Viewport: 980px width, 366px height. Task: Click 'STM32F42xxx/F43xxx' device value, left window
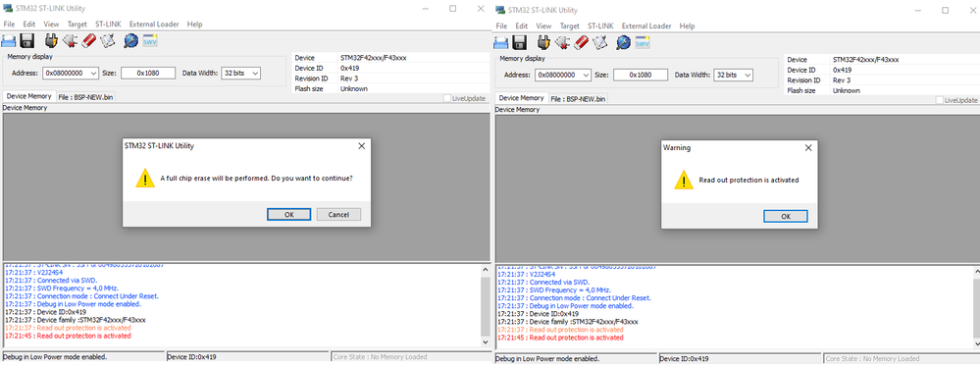tap(374, 58)
